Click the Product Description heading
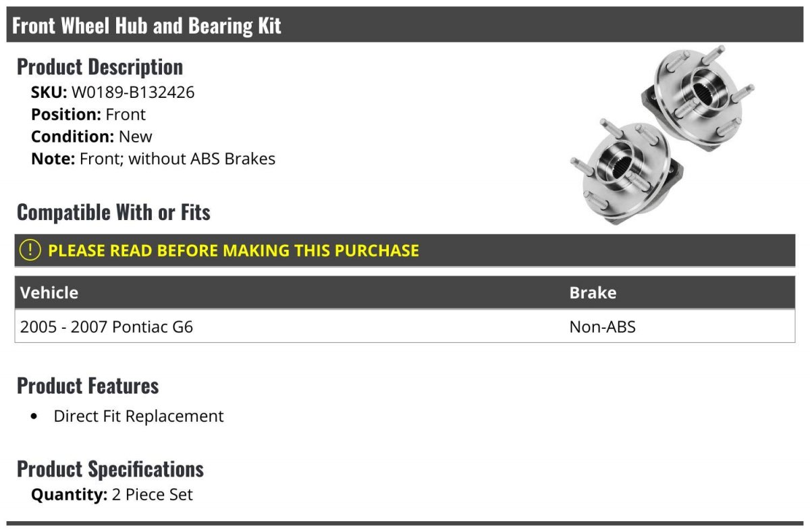Image resolution: width=810 pixels, height=532 pixels. click(100, 67)
